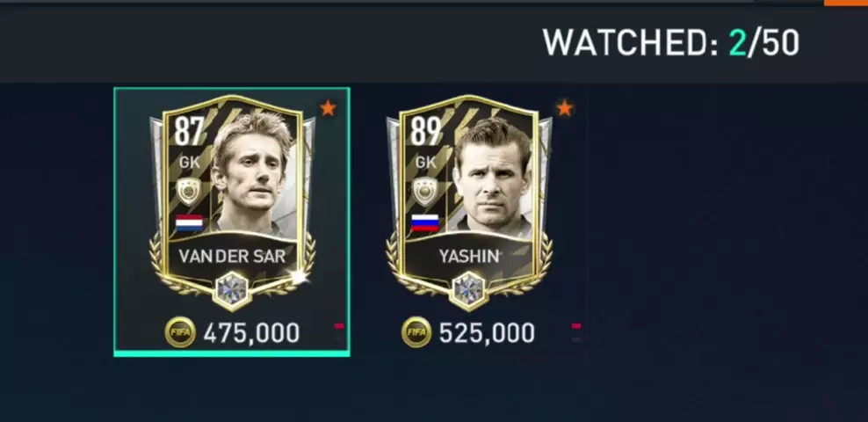Click the icon badge under GK on Yashin
The height and width of the screenshot is (422, 868).
click(424, 192)
